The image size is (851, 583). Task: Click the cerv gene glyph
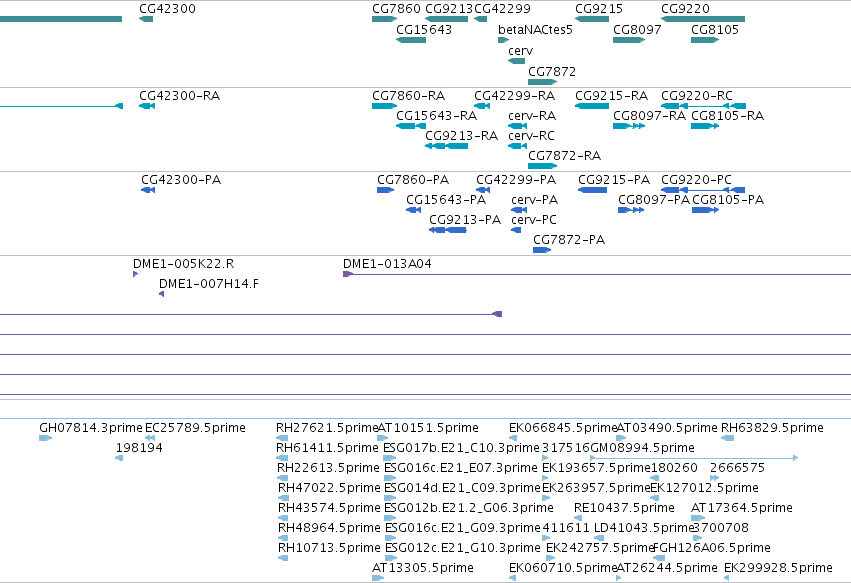click(x=517, y=61)
